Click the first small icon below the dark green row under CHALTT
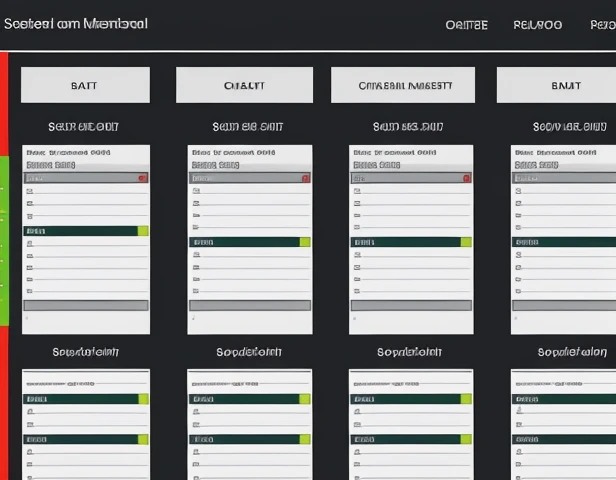The image size is (616, 480). click(x=195, y=255)
